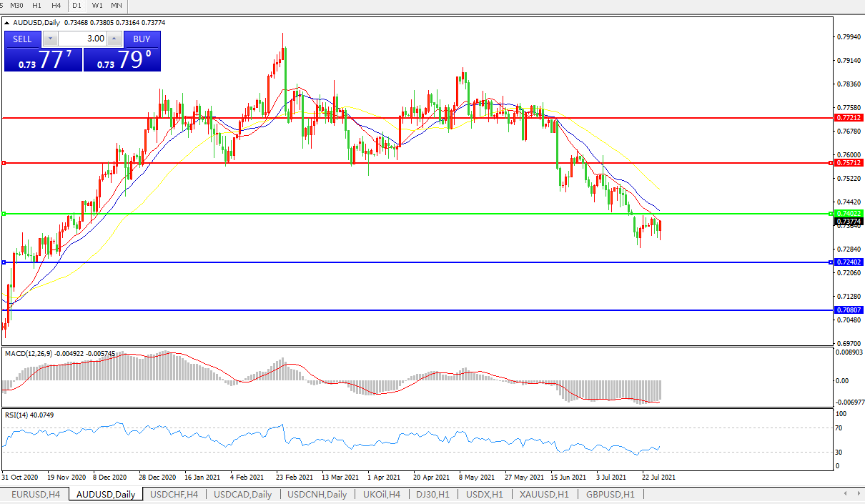The image size is (865, 504).
Task: Click the blue 0.70807 price label
Action: [x=849, y=310]
